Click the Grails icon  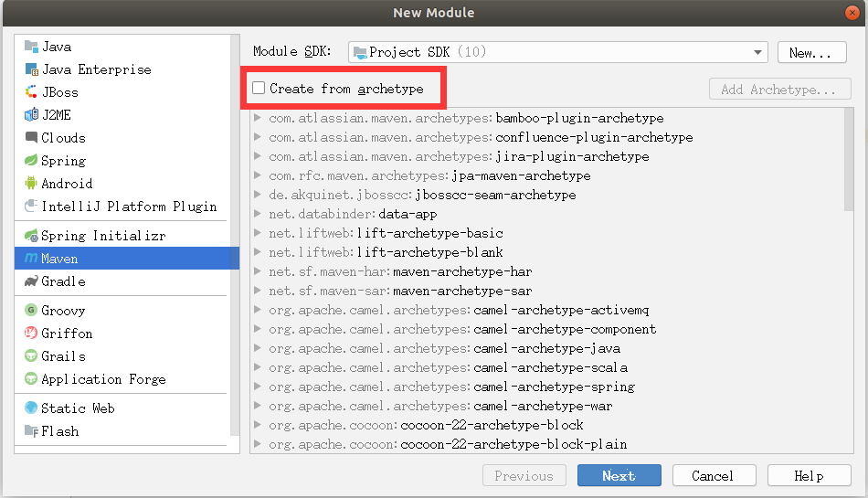32,355
